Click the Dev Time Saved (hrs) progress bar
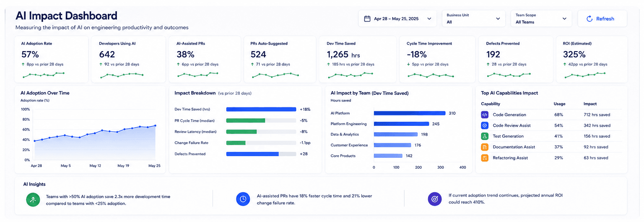644x222 pixels. 261,109
